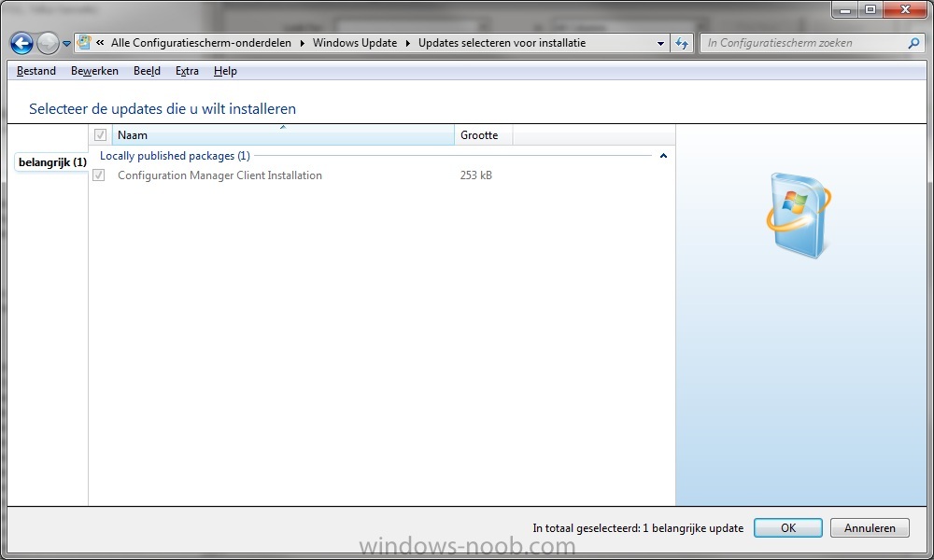Expand arrow after Windows Update breadcrumb
The height and width of the screenshot is (560, 934).
pos(408,44)
